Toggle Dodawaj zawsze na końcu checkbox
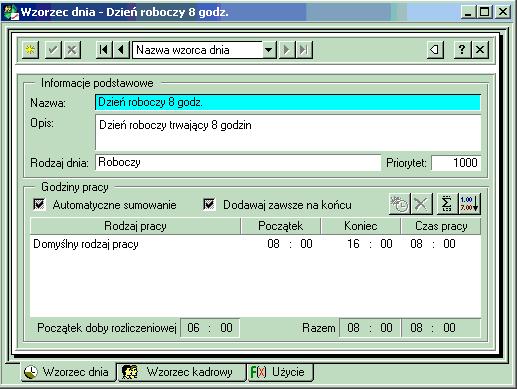This screenshot has width=517, height=389. pyautogui.click(x=209, y=204)
